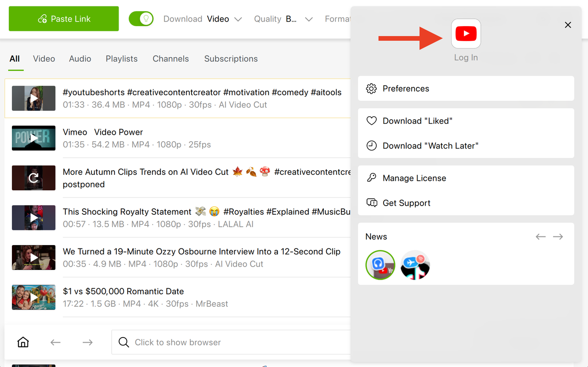Toggle the smart mode lightbulb switch
588x367 pixels.
[x=141, y=19]
